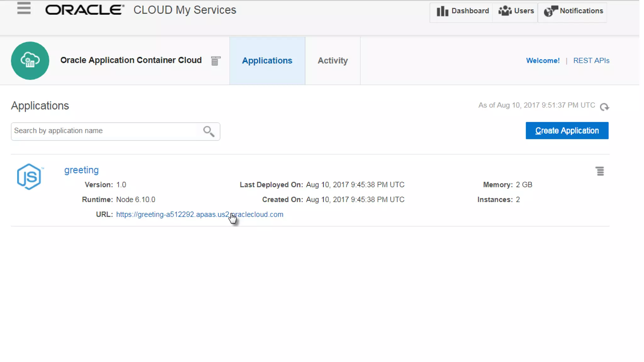Image resolution: width=644 pixels, height=362 pixels.
Task: Switch to the Activity tab
Action: pos(332,61)
